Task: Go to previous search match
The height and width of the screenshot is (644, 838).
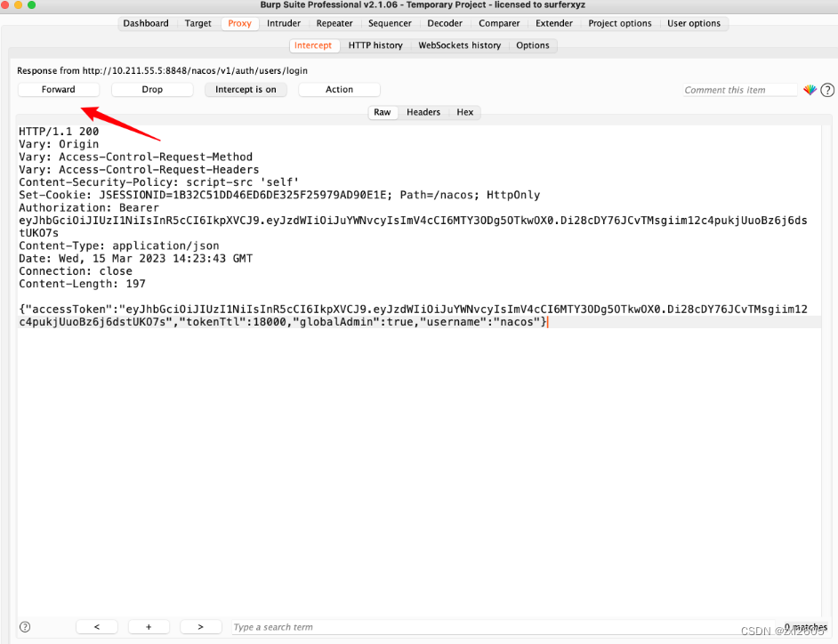Action: pyautogui.click(x=97, y=627)
